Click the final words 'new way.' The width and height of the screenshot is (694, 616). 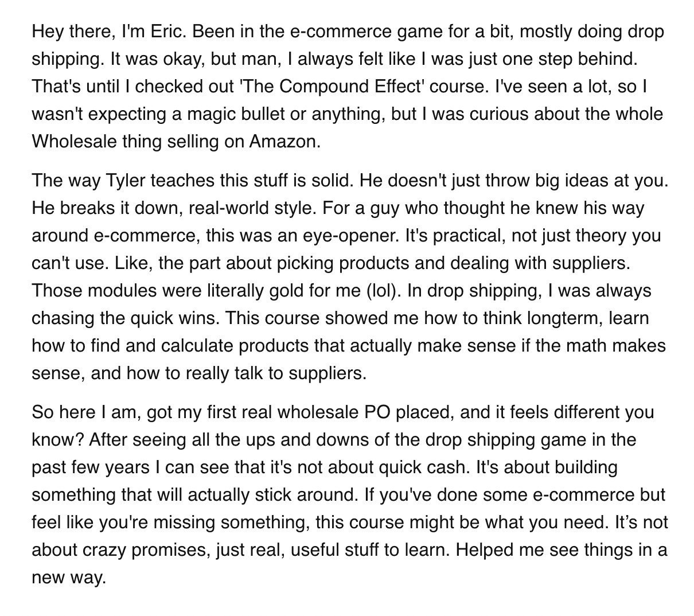(x=69, y=577)
